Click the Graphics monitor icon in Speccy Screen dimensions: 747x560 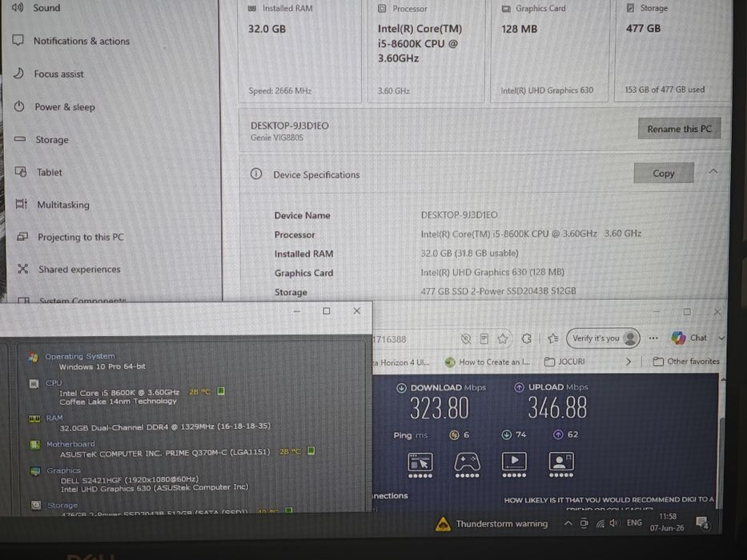click(x=35, y=471)
